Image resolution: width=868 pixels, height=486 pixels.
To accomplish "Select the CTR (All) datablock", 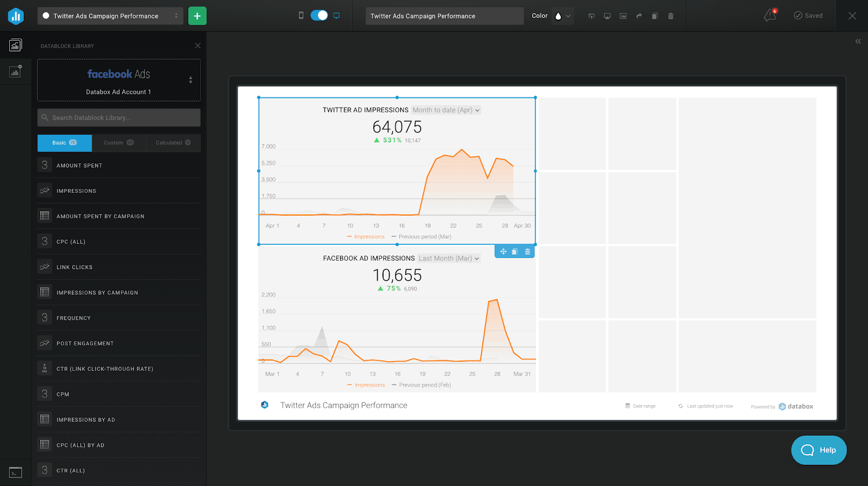I will click(x=119, y=470).
